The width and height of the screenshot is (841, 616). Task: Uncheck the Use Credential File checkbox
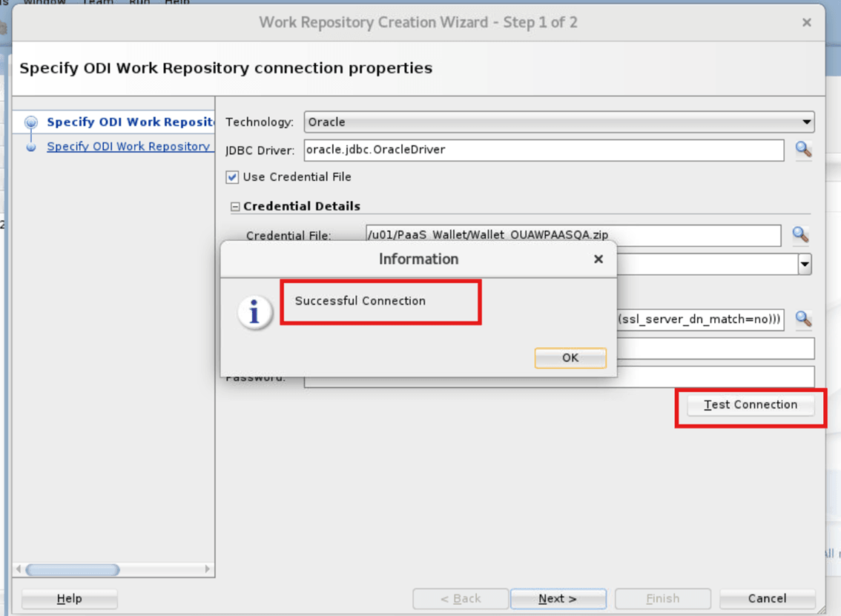click(231, 176)
